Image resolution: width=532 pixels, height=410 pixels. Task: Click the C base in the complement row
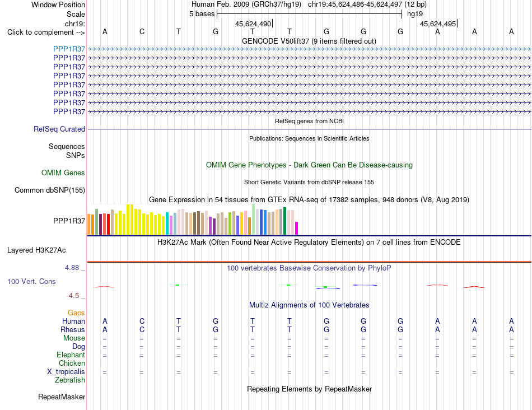point(142,31)
